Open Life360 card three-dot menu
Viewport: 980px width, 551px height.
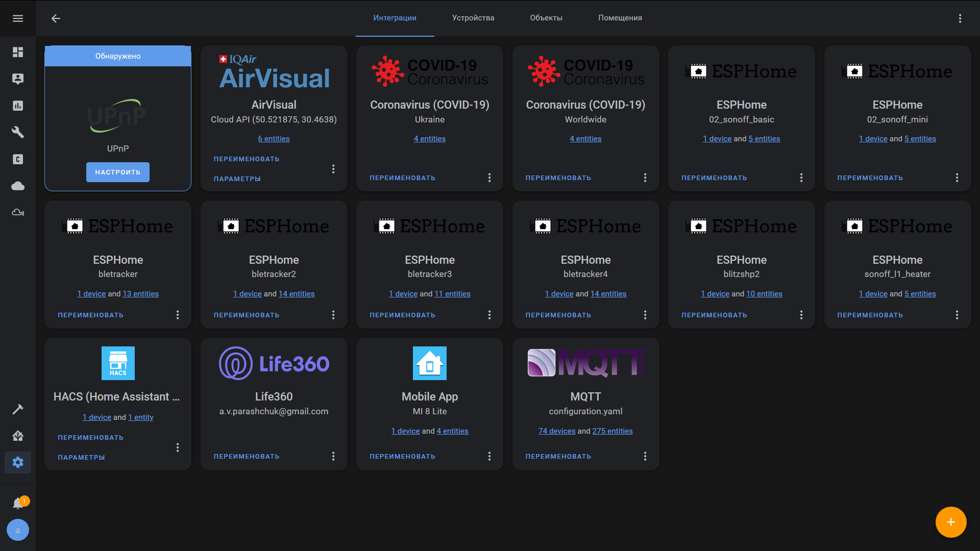point(333,456)
